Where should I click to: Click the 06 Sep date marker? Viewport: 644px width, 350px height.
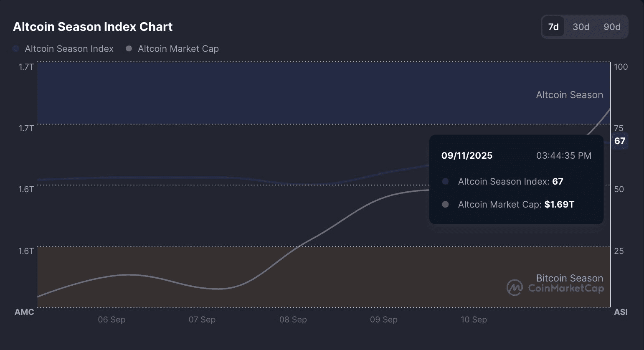point(112,320)
